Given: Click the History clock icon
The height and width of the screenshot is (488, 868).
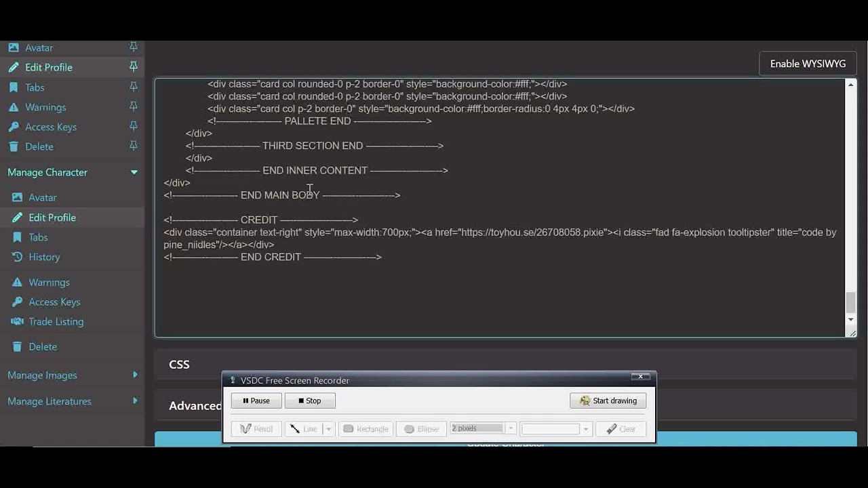Looking at the screenshot, I should click(x=17, y=257).
